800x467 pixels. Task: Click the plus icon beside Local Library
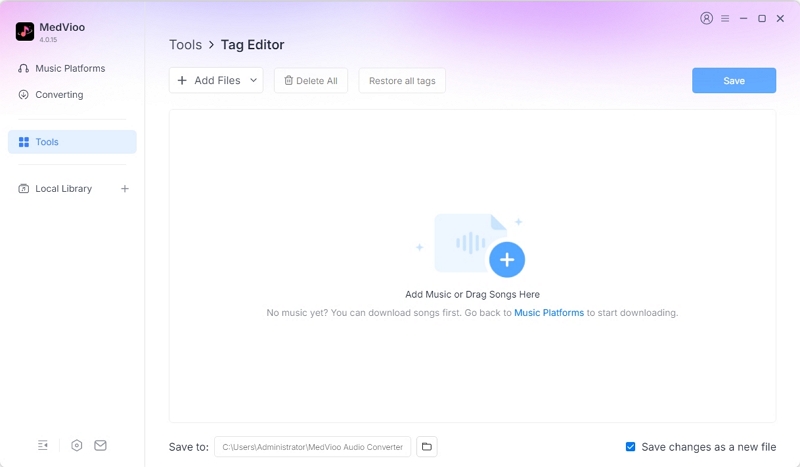pos(124,189)
